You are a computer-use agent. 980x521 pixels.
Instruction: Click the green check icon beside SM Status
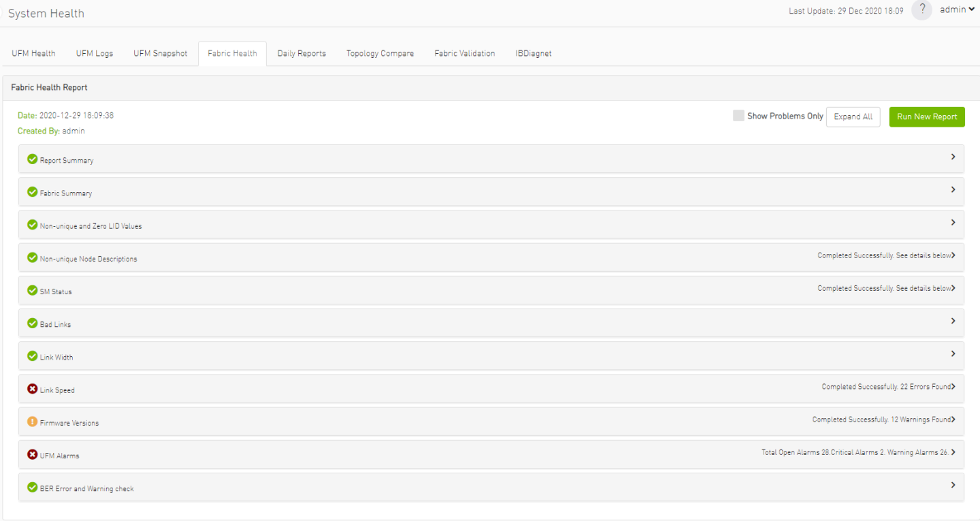(32, 291)
